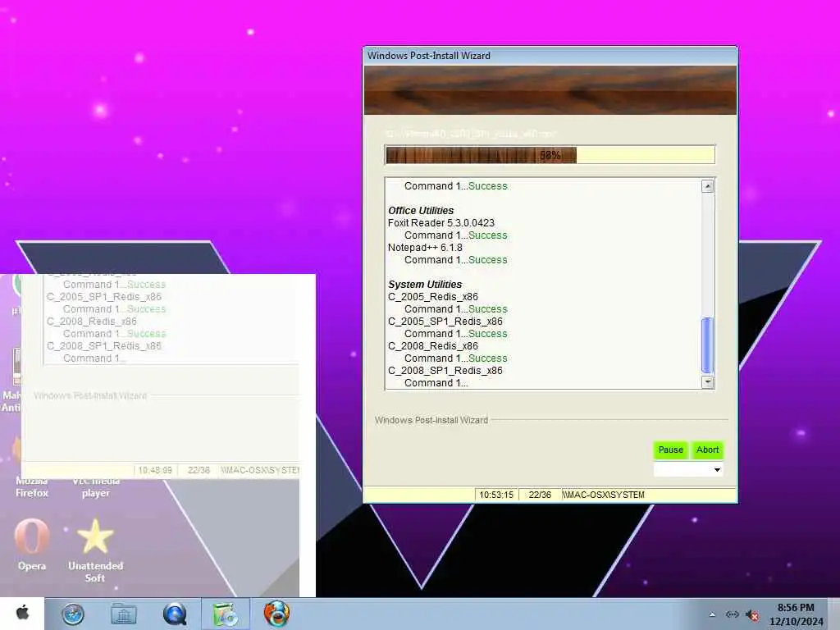Viewport: 840px width, 630px height.
Task: Launch Firefox from the taskbar
Action: (276, 614)
